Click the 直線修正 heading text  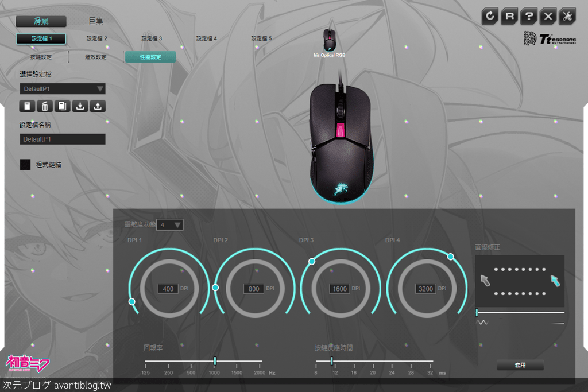(488, 247)
